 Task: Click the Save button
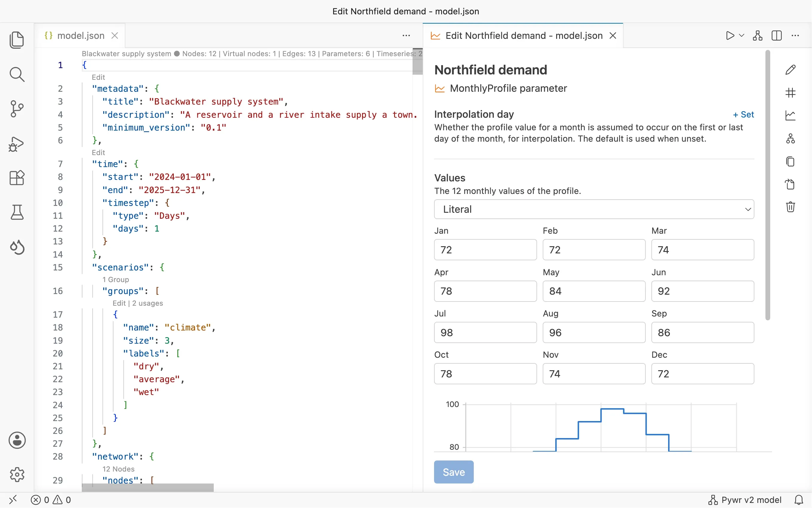coord(454,472)
